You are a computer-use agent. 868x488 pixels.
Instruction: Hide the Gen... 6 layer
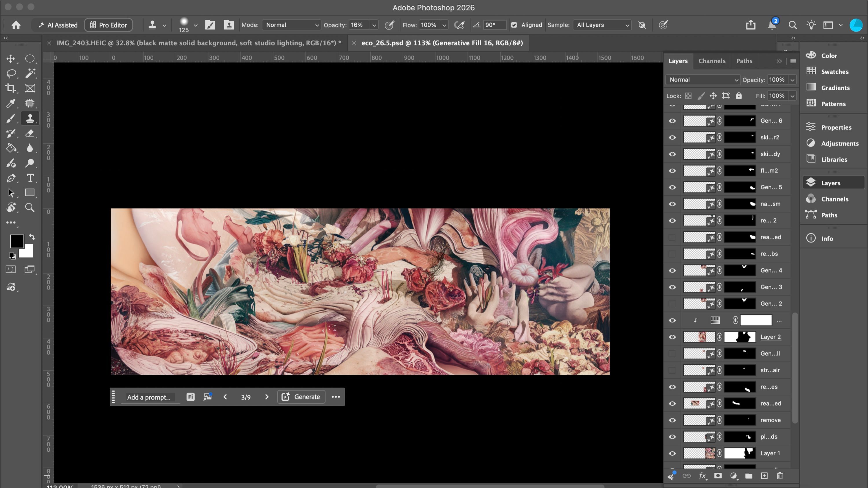point(672,121)
